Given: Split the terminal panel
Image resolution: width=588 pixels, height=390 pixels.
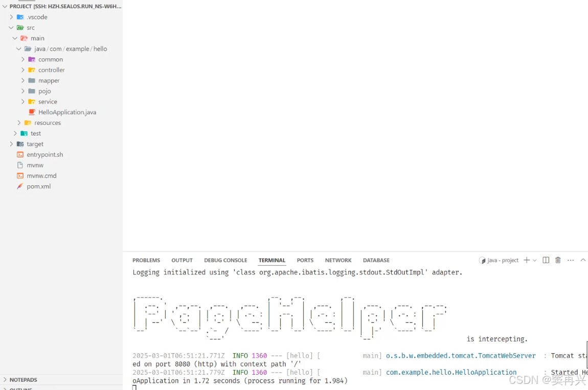Looking at the screenshot, I should [546, 260].
